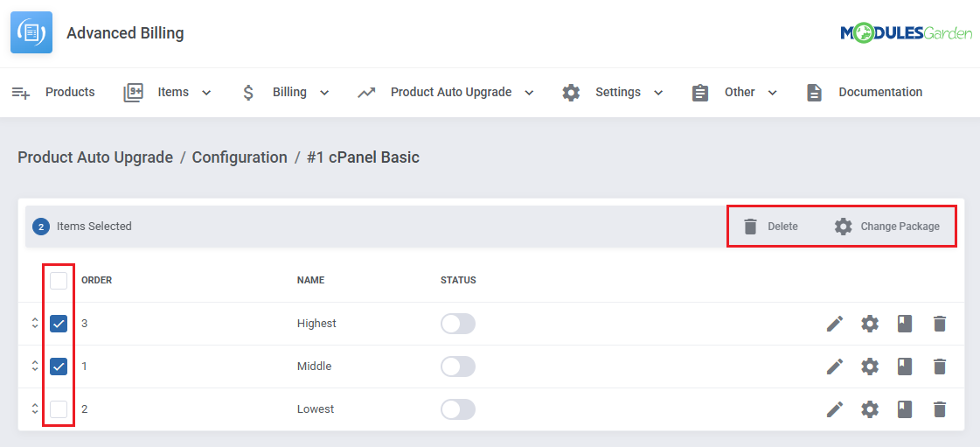980x447 pixels.
Task: Edit the Lowest row with pencil icon
Action: pyautogui.click(x=834, y=409)
